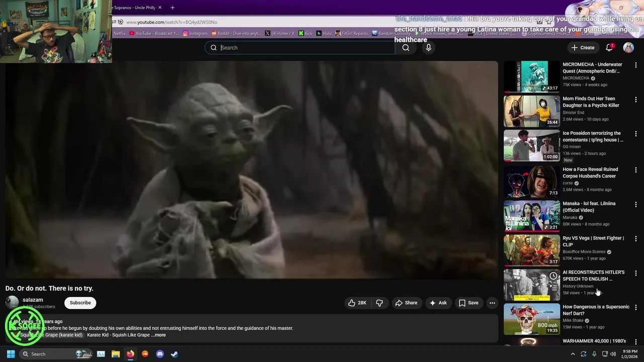Screen dimensions: 644x362
Task: Open MICROMECHA Underwater Quest thumbnail
Action: click(x=532, y=77)
